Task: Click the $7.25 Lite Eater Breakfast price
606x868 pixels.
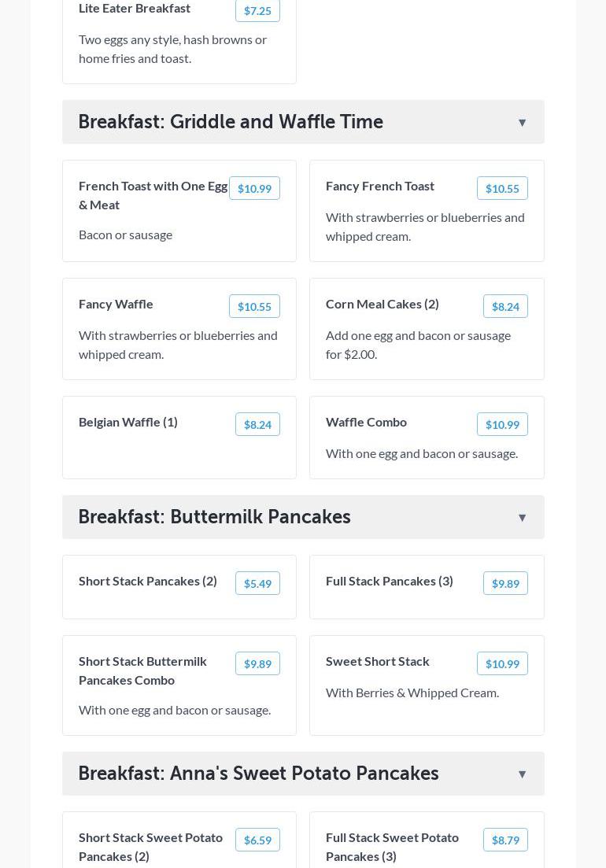Action: 257,11
